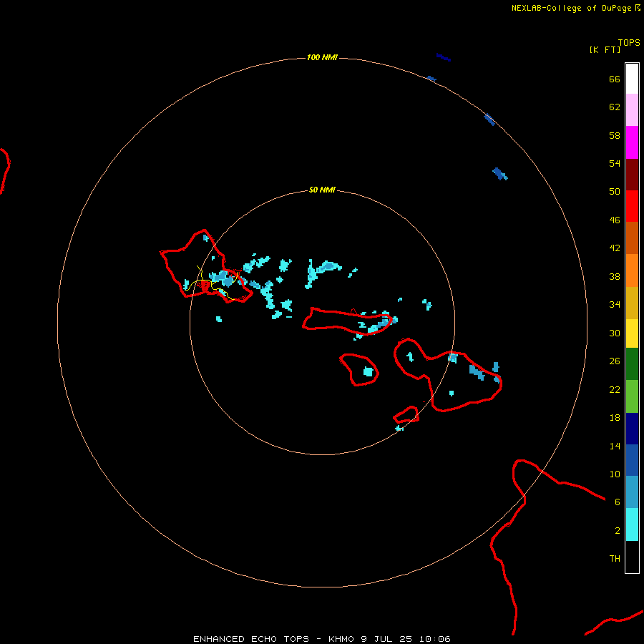Click the legend value '22'
This screenshot has height=644, width=644.
[615, 390]
